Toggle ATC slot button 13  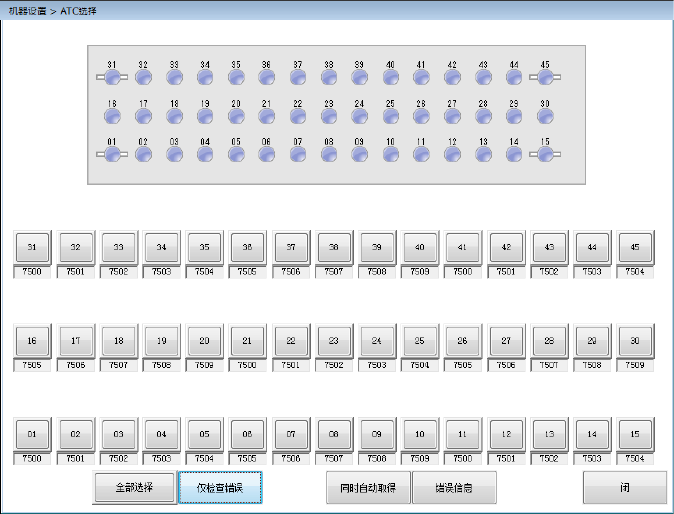point(549,434)
